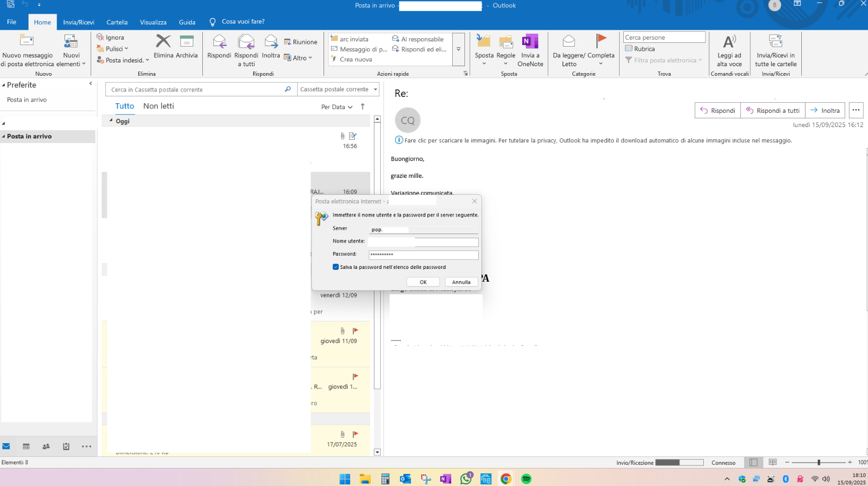
Task: Switch to the Cartella tab
Action: coord(117,22)
